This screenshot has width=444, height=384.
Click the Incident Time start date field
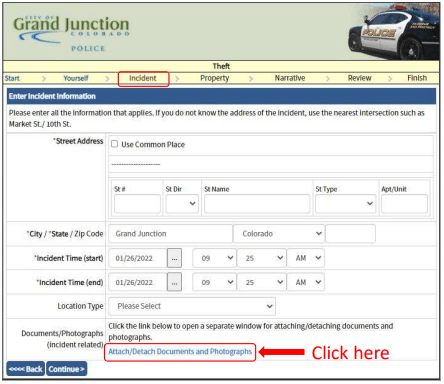point(138,258)
